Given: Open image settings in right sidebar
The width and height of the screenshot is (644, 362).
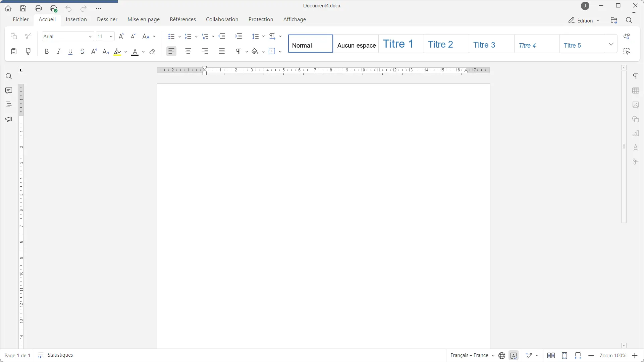Looking at the screenshot, I should pyautogui.click(x=636, y=105).
